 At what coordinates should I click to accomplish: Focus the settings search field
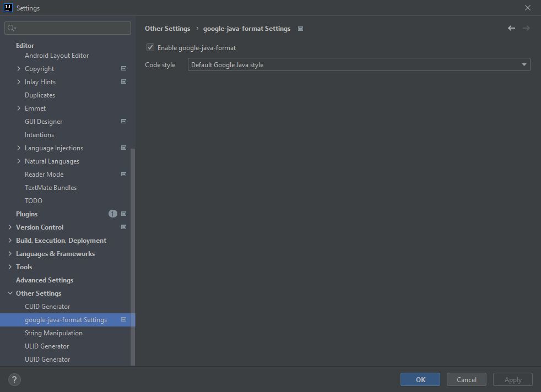point(68,28)
